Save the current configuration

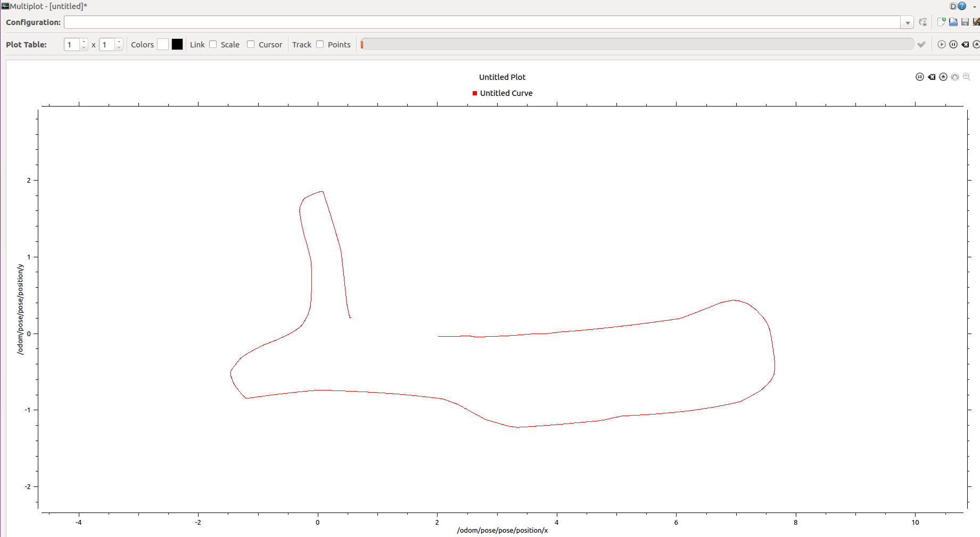(x=965, y=22)
